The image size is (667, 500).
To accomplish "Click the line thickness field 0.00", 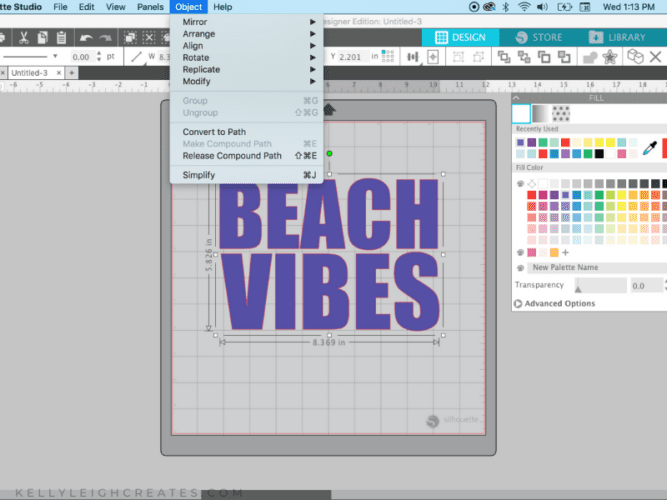I will click(81, 57).
